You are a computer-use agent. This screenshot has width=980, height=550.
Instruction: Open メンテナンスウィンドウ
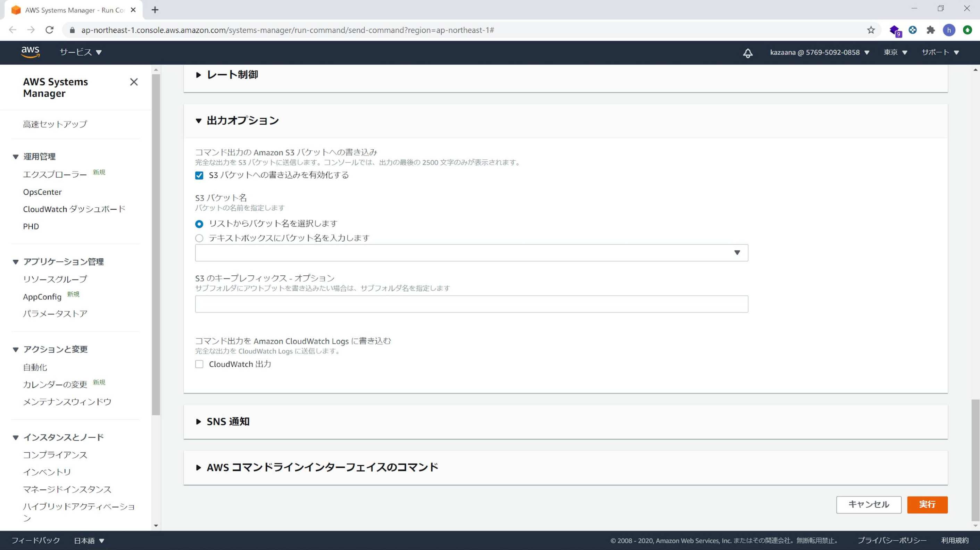click(x=67, y=402)
